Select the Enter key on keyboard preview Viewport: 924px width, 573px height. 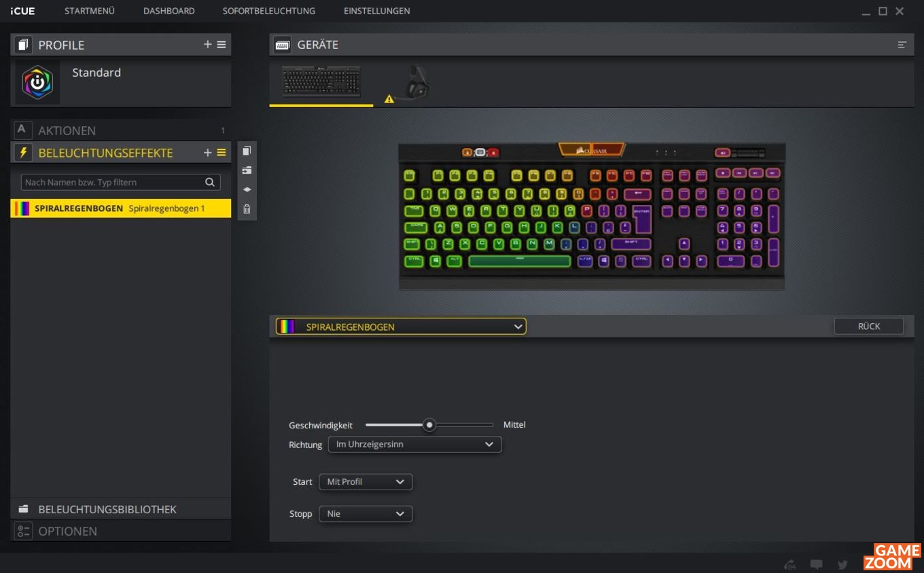click(x=641, y=219)
